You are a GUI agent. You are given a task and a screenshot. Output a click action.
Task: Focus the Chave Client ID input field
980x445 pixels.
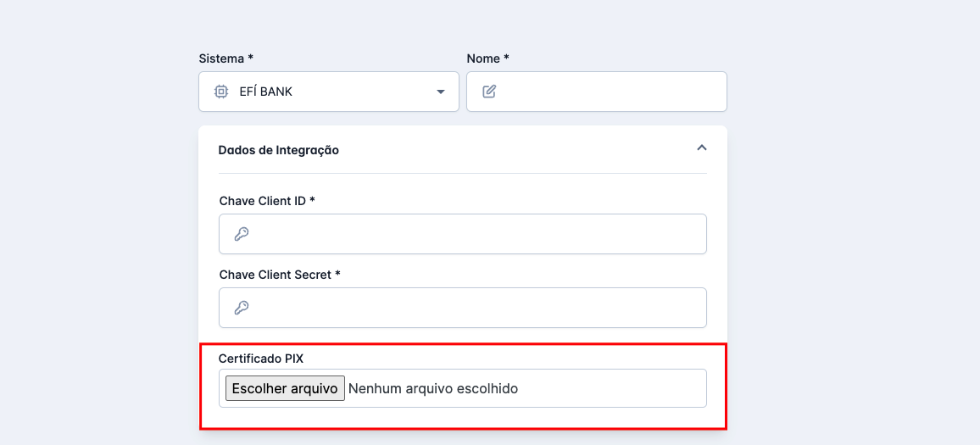[475, 234]
